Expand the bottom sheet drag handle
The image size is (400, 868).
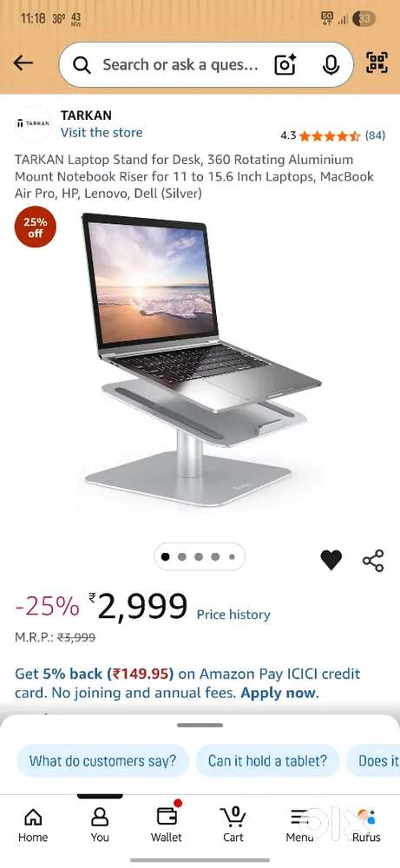click(x=200, y=725)
